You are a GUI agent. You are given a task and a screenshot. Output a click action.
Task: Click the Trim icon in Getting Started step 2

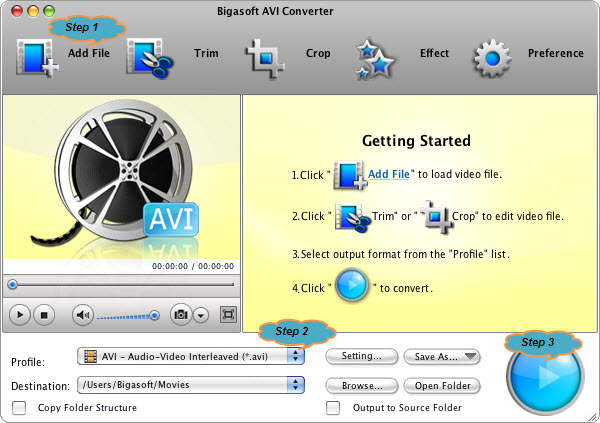(352, 217)
